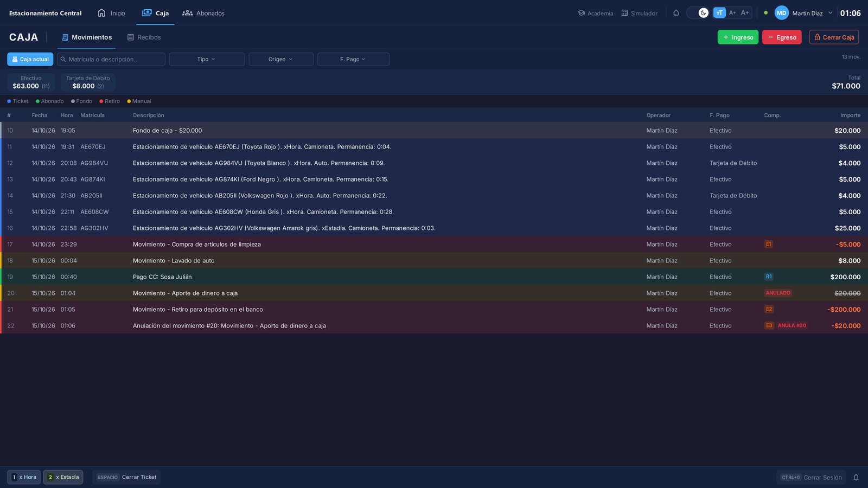Click Cerrar Ticket in the bottom bar
Viewport: 868px width, 488px height.
pos(126,477)
